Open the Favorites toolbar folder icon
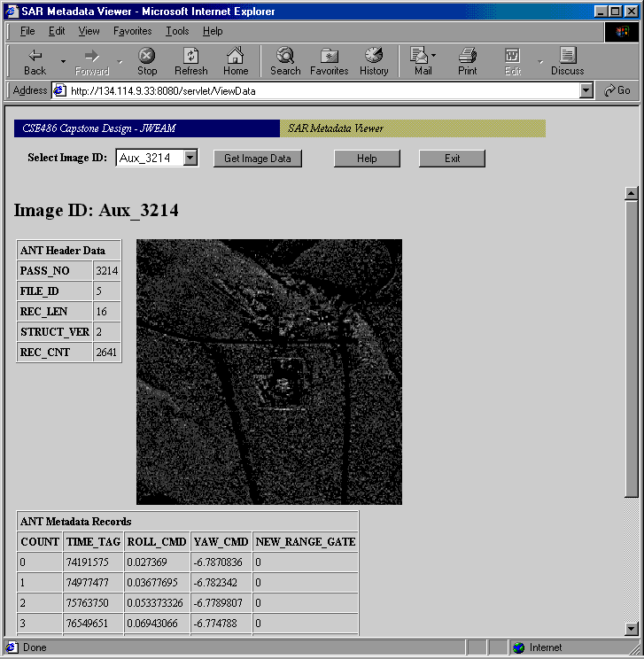The image size is (644, 659). 330,61
